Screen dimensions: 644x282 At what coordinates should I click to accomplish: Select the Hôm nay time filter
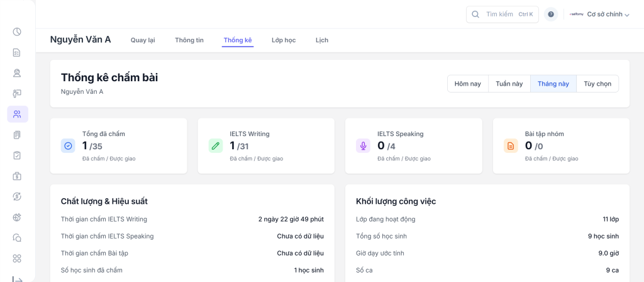(x=467, y=84)
